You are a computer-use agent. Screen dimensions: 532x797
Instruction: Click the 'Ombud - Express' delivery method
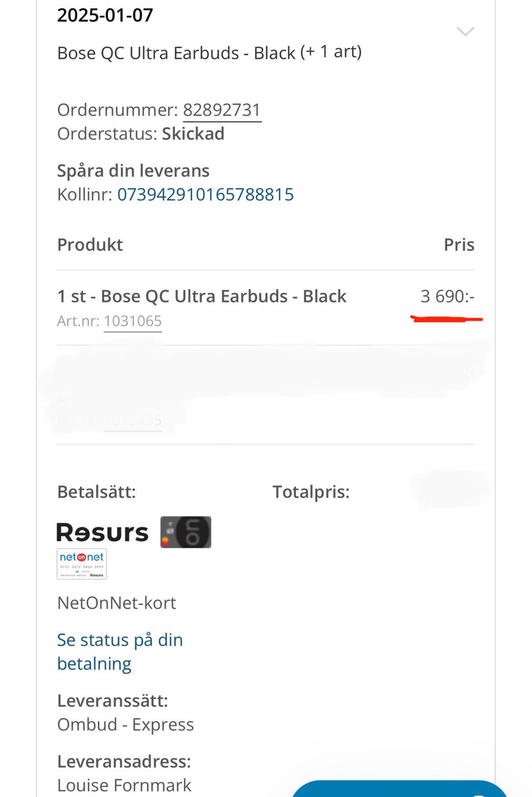coord(125,724)
